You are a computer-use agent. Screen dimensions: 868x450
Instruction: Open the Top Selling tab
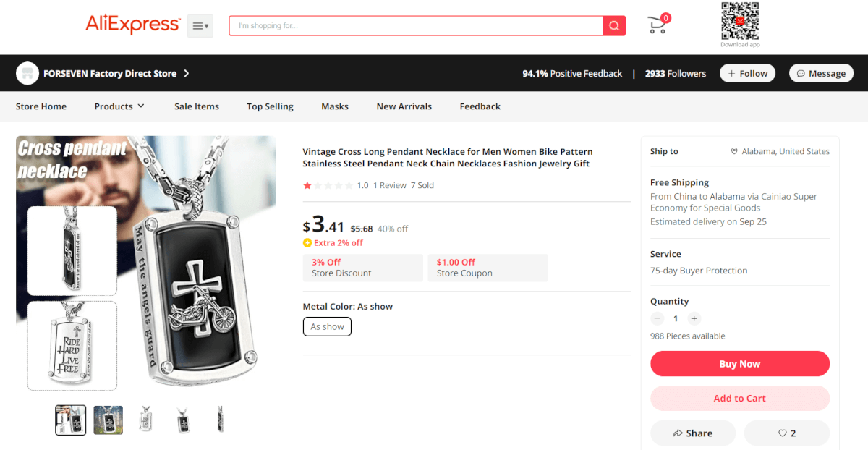pyautogui.click(x=270, y=106)
